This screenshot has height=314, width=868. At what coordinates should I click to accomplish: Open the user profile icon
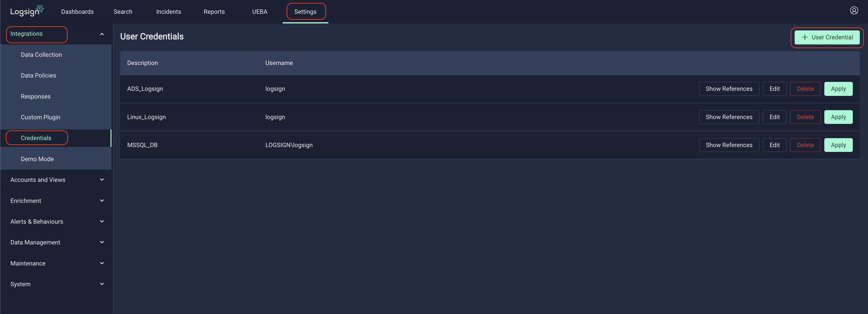(x=854, y=10)
